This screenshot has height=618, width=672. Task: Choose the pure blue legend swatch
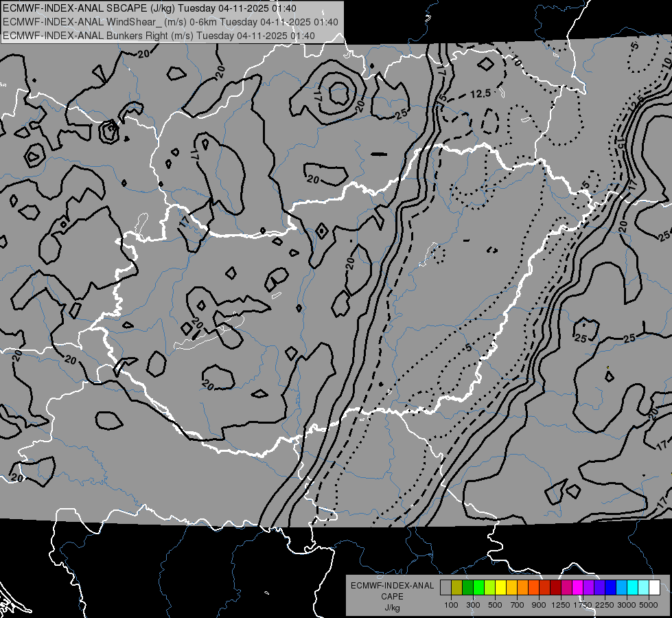(611, 587)
